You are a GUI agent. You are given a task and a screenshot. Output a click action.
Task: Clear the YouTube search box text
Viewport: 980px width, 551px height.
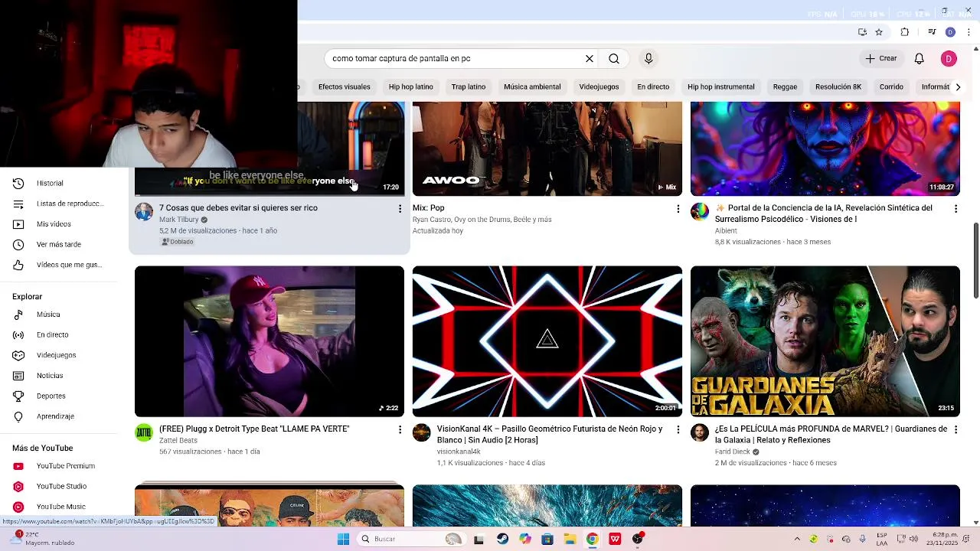[590, 58]
